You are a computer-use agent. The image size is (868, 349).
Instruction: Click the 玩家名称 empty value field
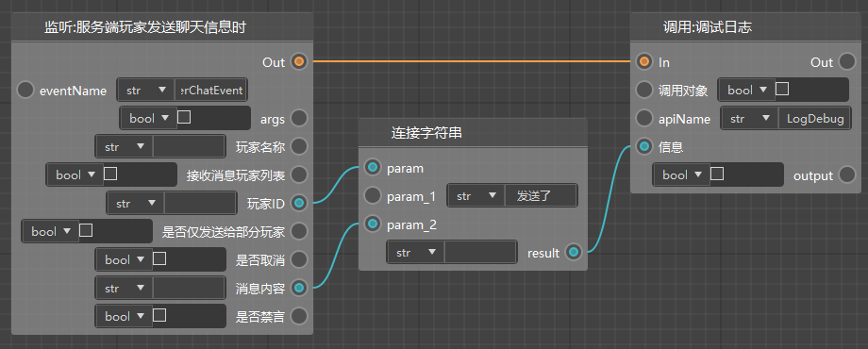click(x=189, y=146)
